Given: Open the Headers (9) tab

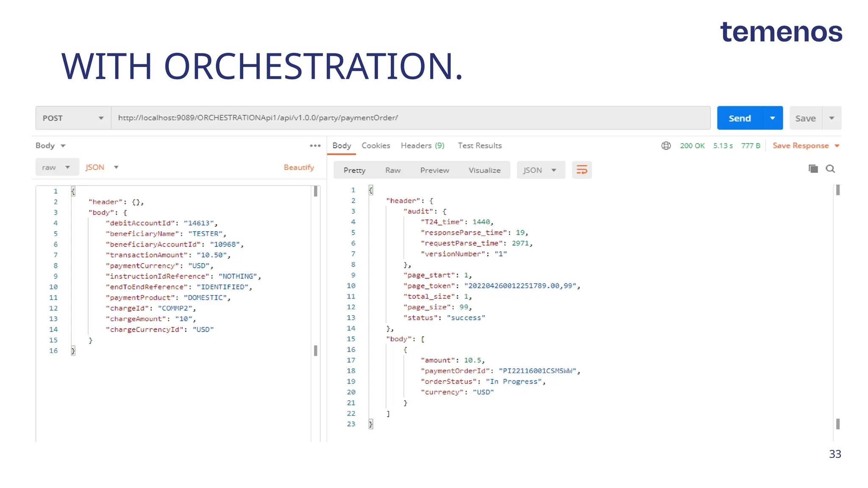Looking at the screenshot, I should coord(422,146).
